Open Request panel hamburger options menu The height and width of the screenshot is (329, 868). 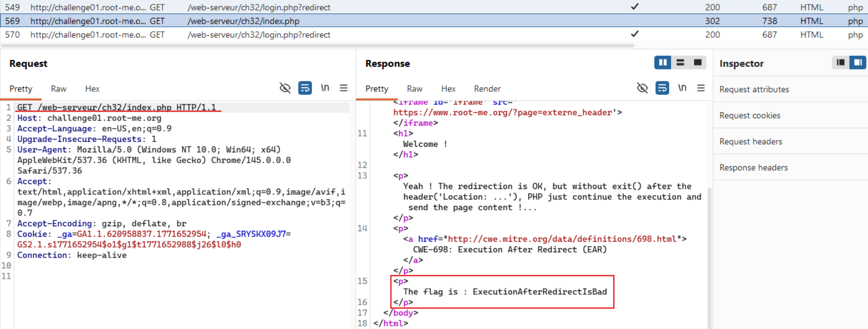[x=343, y=88]
